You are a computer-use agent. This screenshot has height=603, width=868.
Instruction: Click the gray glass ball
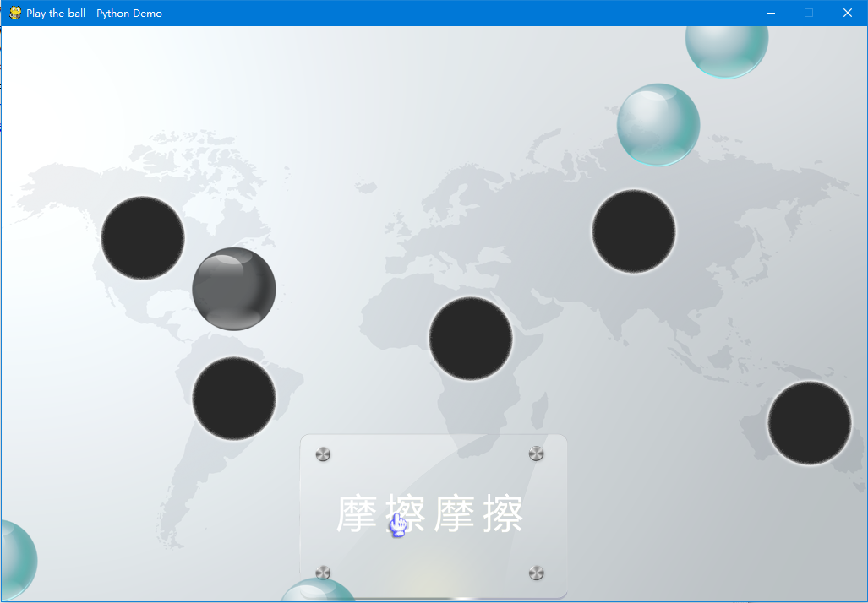234,289
